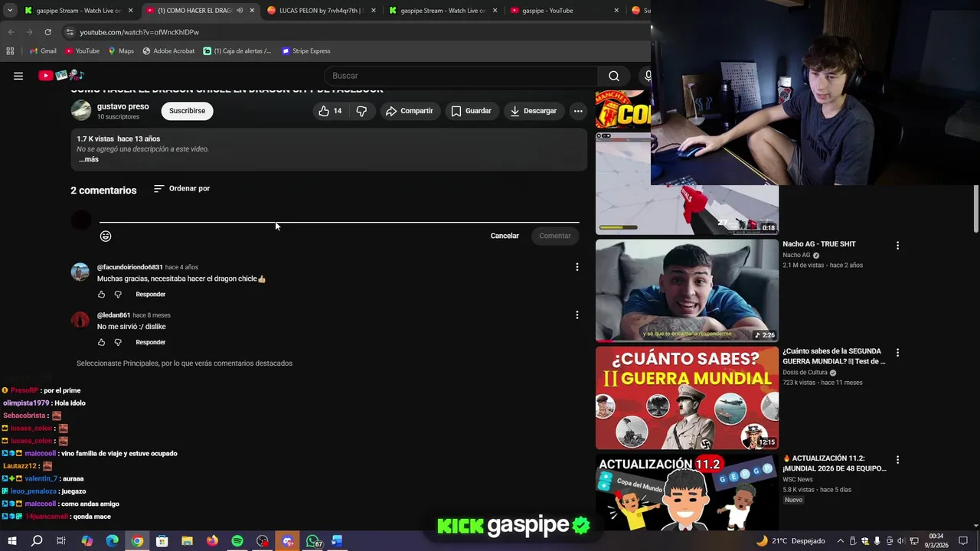Reply to @ledan861 comment

coord(150,342)
